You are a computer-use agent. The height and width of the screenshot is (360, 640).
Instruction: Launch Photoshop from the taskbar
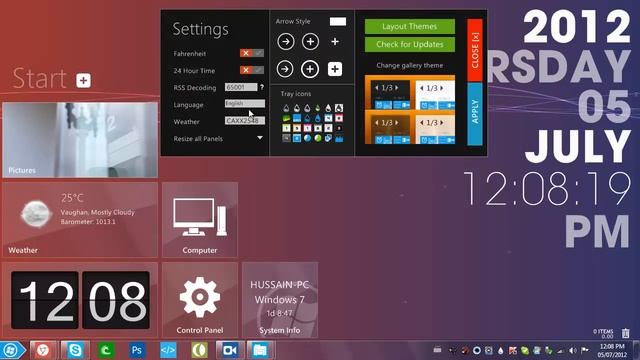pos(137,350)
